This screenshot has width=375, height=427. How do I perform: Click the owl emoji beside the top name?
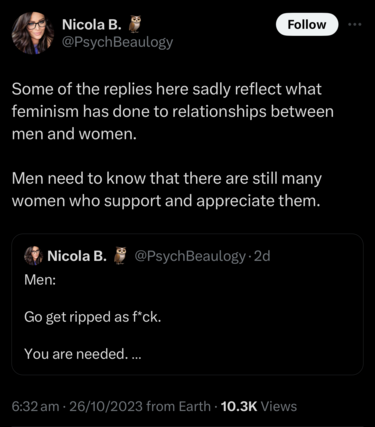pyautogui.click(x=135, y=24)
